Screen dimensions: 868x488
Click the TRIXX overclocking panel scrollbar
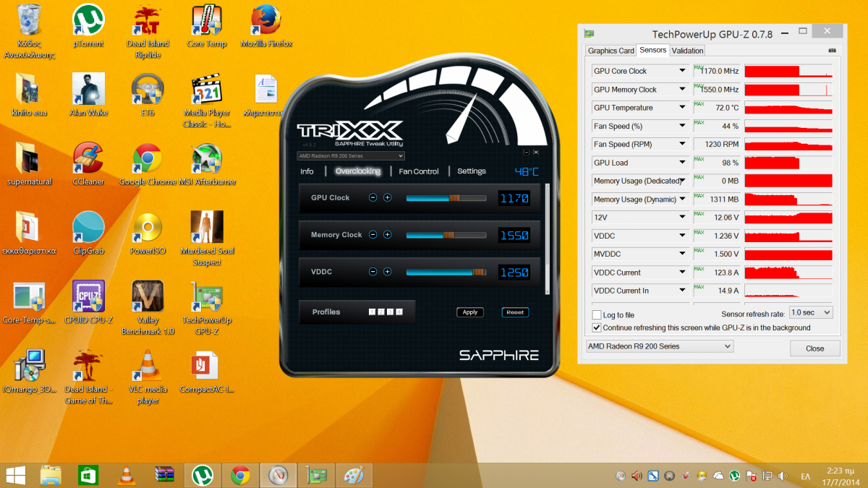547,239
